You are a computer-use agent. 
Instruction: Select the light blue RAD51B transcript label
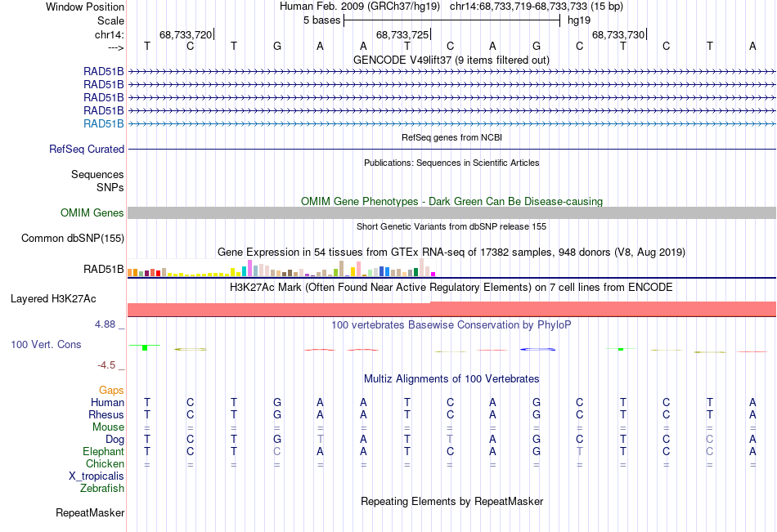[104, 124]
